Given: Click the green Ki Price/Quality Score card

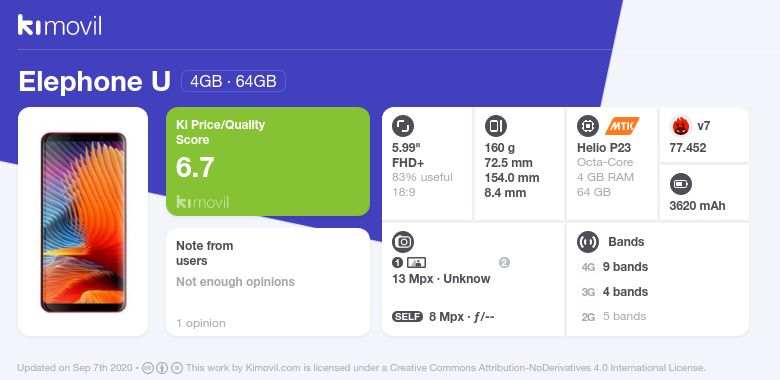Looking at the screenshot, I should (268, 162).
